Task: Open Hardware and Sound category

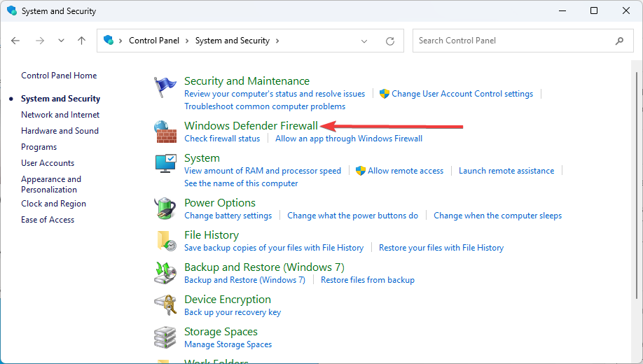Action: coord(60,131)
